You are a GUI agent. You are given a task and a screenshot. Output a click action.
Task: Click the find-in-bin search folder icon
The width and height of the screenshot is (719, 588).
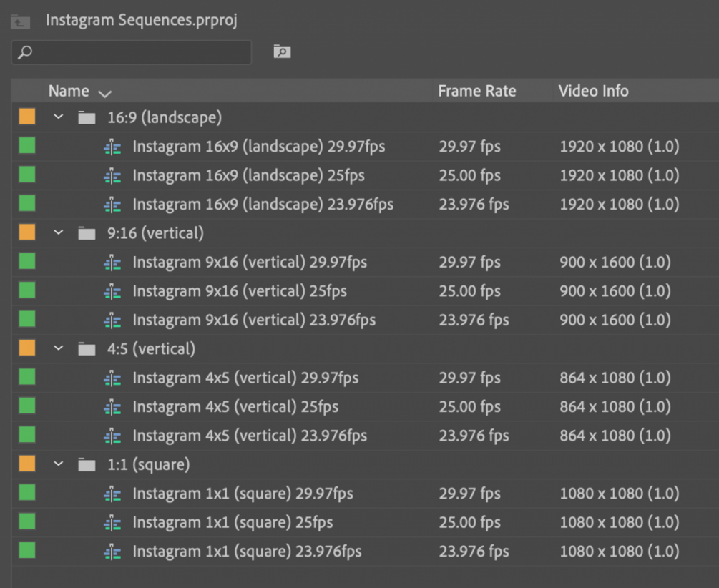(282, 52)
